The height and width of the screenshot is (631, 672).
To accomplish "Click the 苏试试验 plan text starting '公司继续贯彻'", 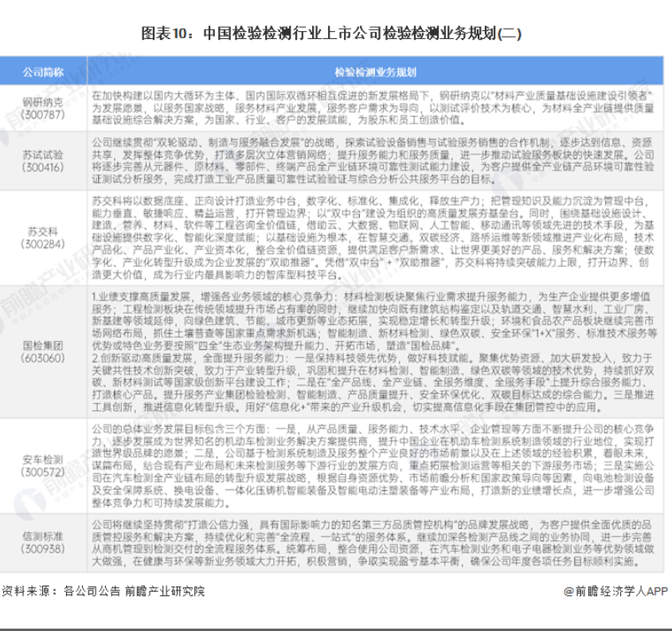I will click(373, 161).
